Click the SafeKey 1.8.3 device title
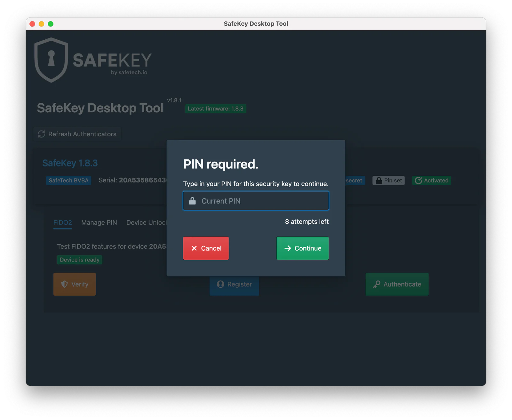This screenshot has height=420, width=512. tap(70, 163)
